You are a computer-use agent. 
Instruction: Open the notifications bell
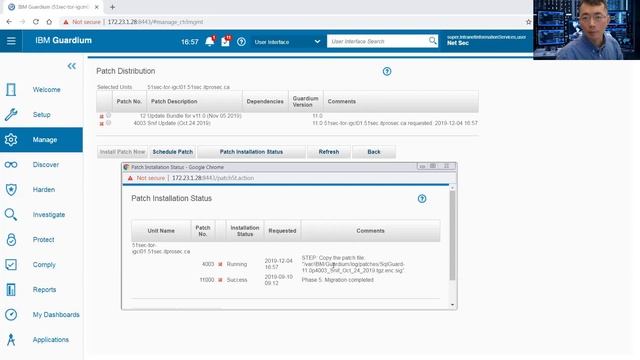pos(210,41)
